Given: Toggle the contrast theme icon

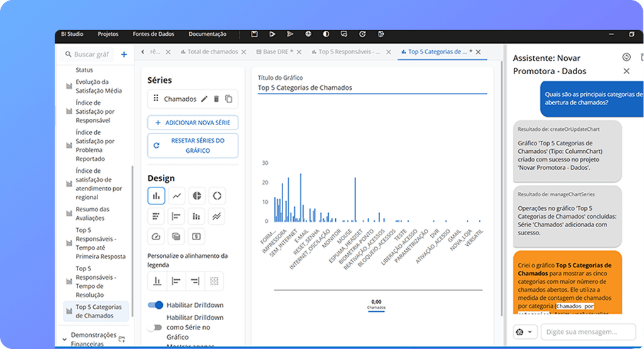Looking at the screenshot, I should tap(326, 34).
